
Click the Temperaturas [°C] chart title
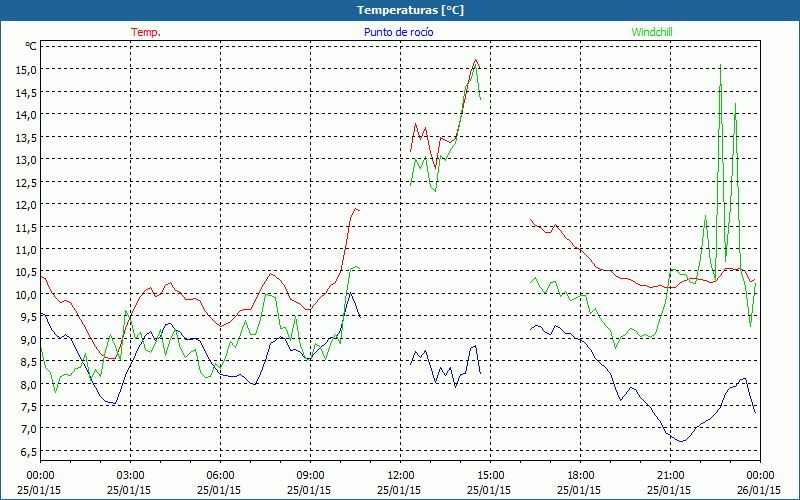click(410, 10)
